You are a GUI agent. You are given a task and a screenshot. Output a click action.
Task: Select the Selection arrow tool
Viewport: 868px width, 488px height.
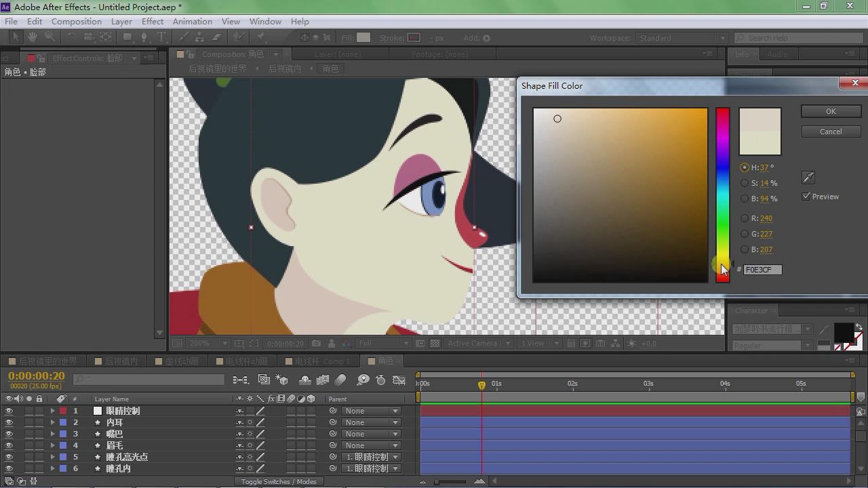pyautogui.click(x=16, y=37)
